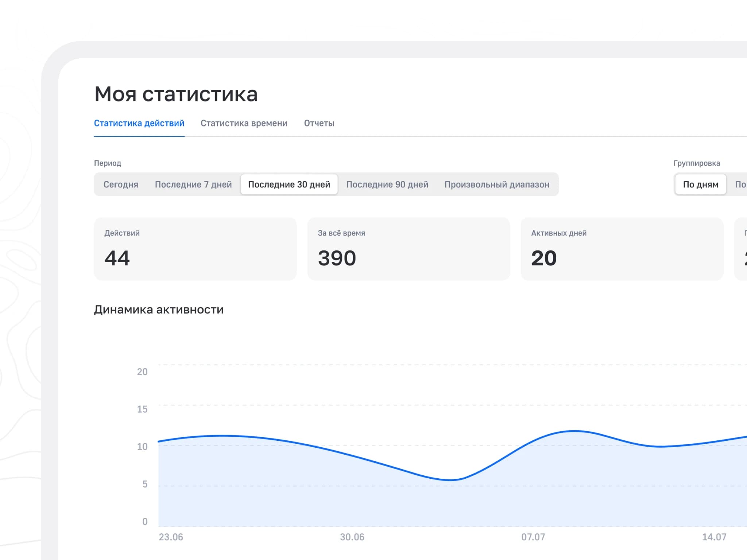Click the Динамика активности chart title
This screenshot has height=560, width=747.
coord(159,310)
